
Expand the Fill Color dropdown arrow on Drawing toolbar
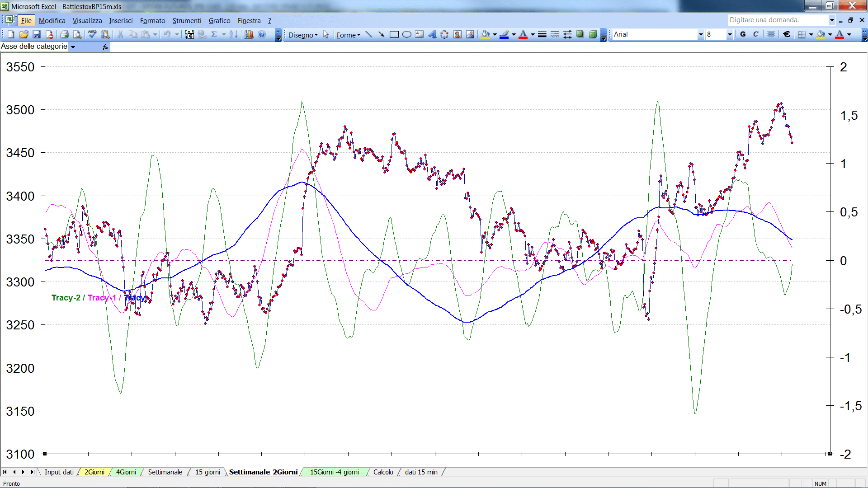(x=495, y=34)
